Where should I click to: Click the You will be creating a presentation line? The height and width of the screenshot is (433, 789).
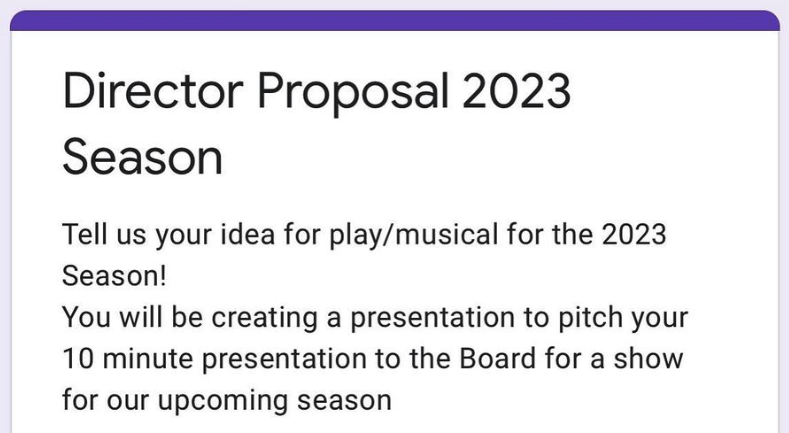[x=375, y=318]
